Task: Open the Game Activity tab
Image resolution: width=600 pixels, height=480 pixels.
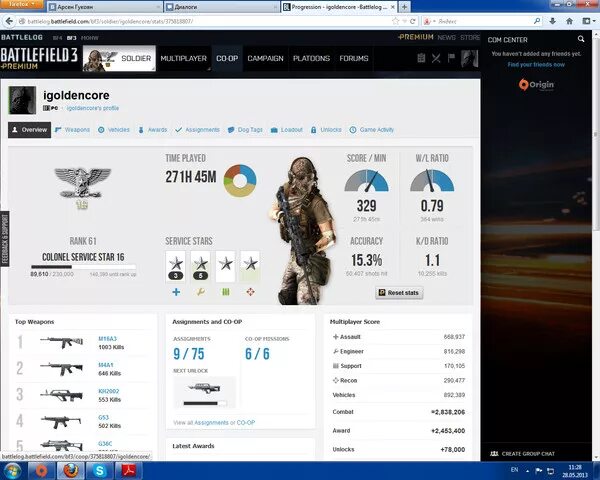Action: [372, 130]
